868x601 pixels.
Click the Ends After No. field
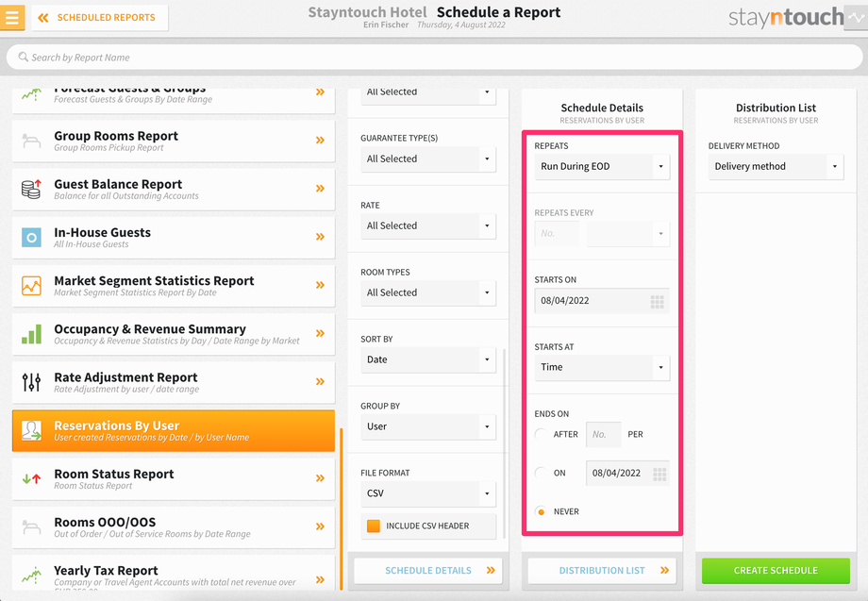[604, 435]
